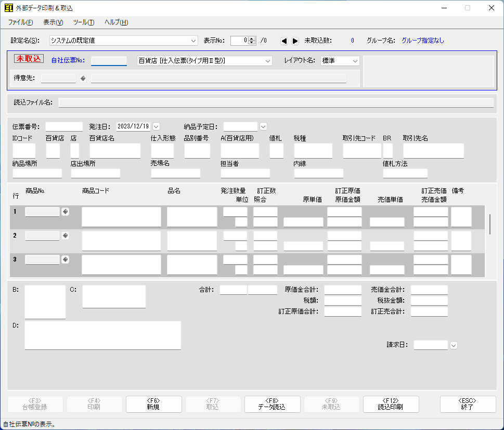Screen dimensions: 504x430
Task: Click the 税種 input field
Action: click(313, 151)
